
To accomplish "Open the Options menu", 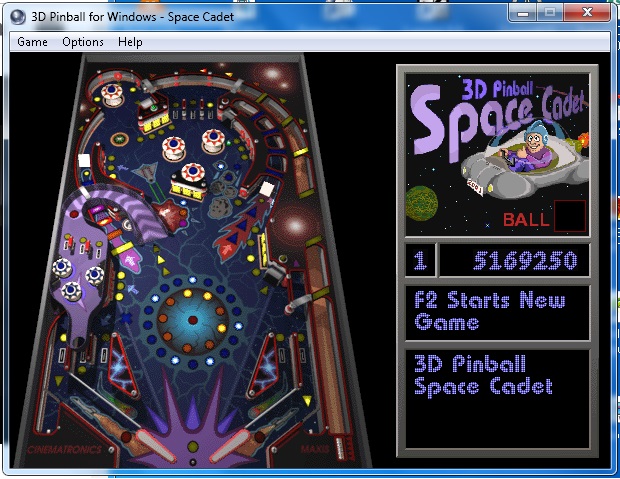I will tap(82, 42).
